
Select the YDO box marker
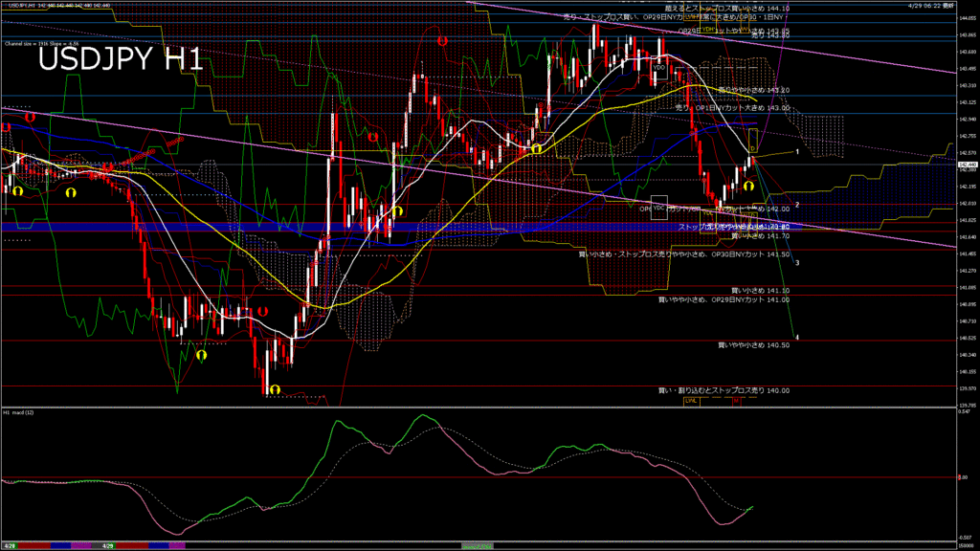pos(659,69)
